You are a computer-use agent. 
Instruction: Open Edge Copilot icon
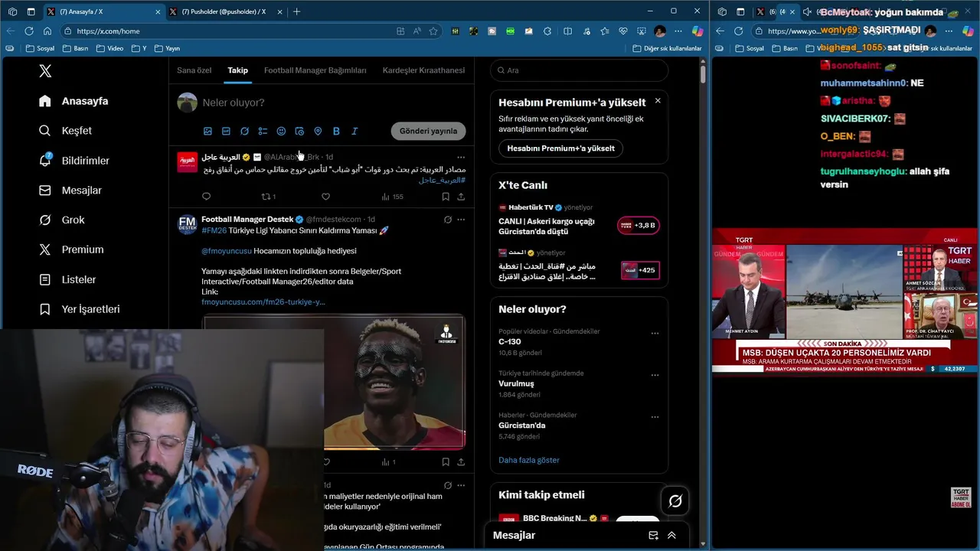[x=697, y=31]
